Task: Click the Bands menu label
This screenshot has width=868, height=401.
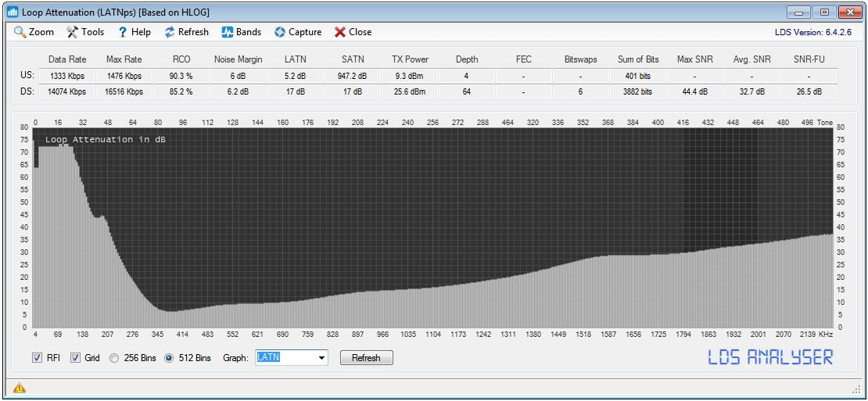Action: 249,32
